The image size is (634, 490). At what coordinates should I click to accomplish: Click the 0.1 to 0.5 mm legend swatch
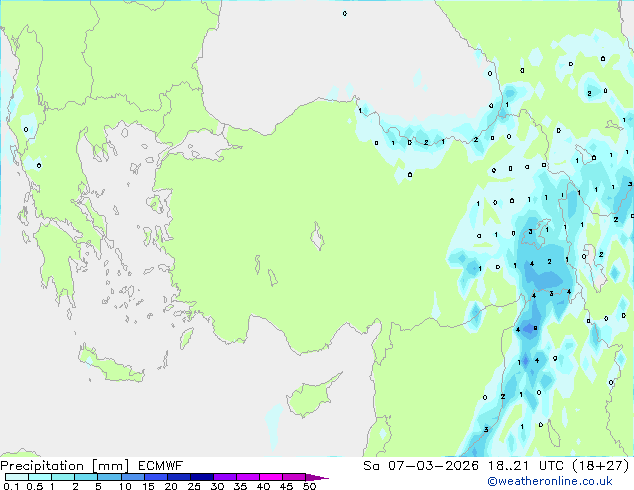[x=17, y=477]
